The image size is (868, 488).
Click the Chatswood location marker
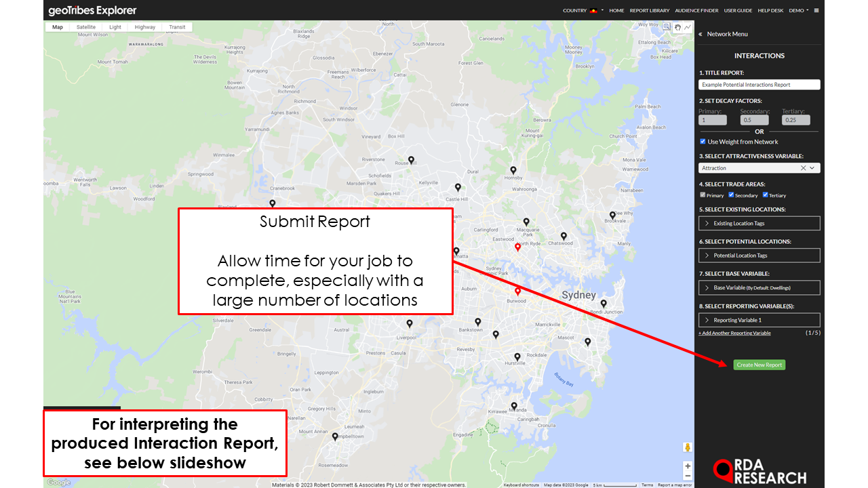[x=564, y=236]
